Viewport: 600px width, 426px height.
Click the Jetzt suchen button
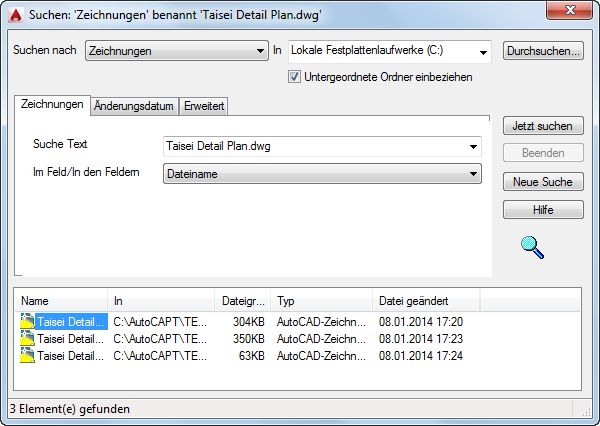[543, 126]
